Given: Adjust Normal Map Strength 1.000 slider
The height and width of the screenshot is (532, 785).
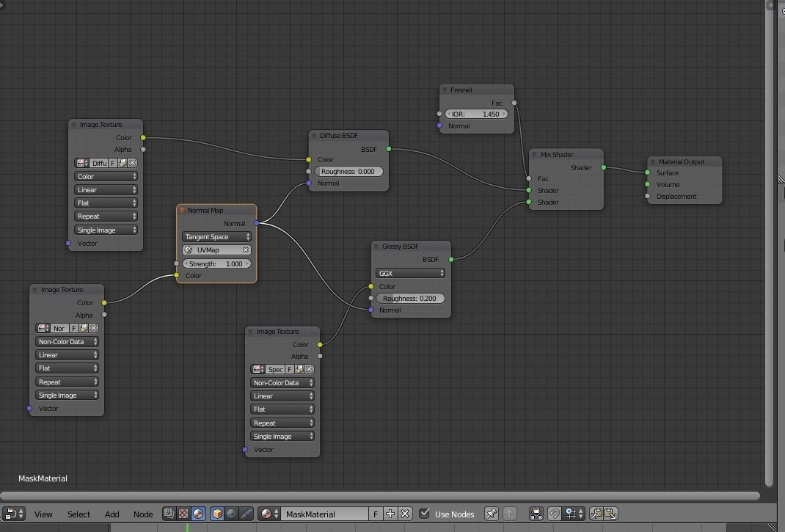Looking at the screenshot, I should click(x=216, y=263).
